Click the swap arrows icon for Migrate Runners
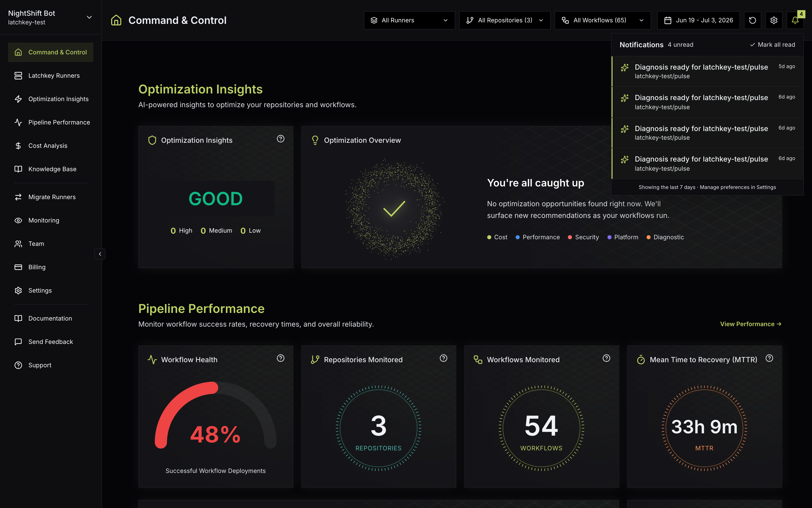Viewport: 812px width, 508px height. [x=18, y=197]
